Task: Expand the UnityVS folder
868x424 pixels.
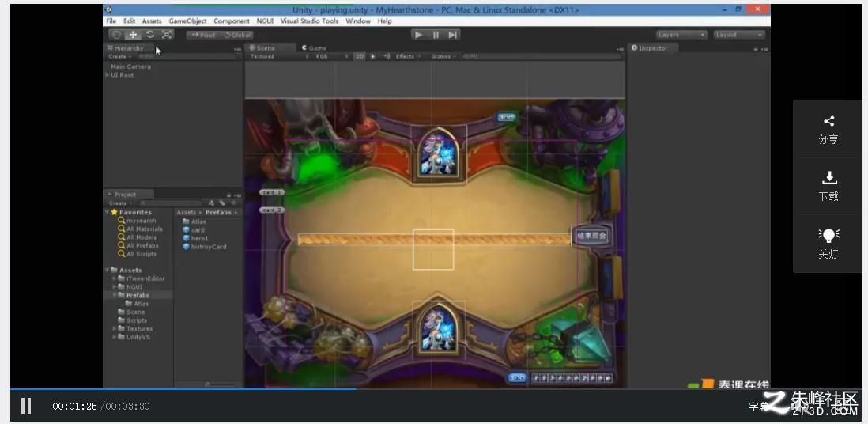Action: [x=115, y=337]
